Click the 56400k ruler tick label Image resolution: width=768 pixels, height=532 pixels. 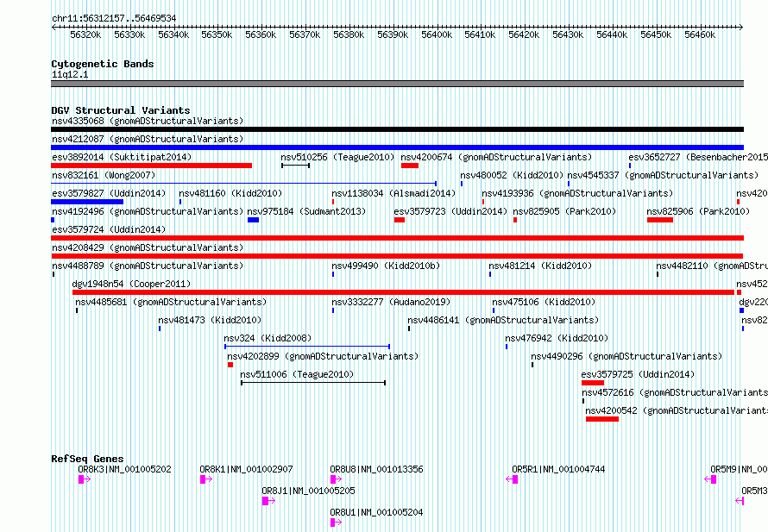point(437,34)
